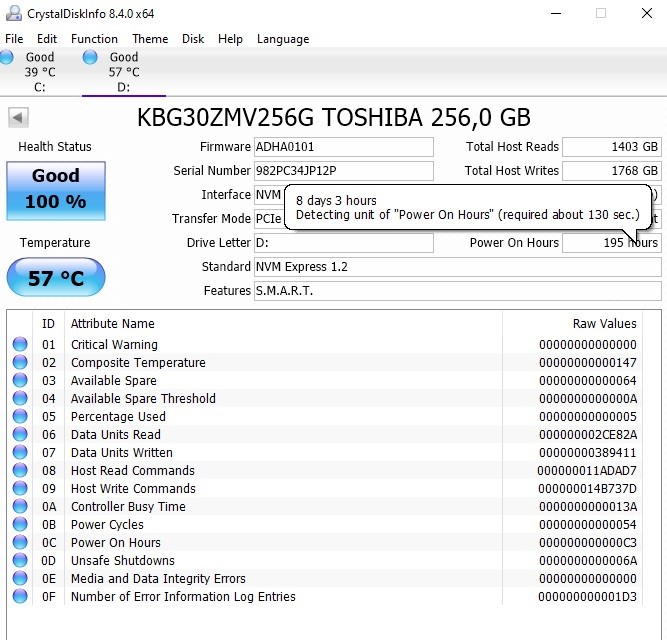Click raw value 000000014B737D
667x640 pixels.
click(x=587, y=489)
